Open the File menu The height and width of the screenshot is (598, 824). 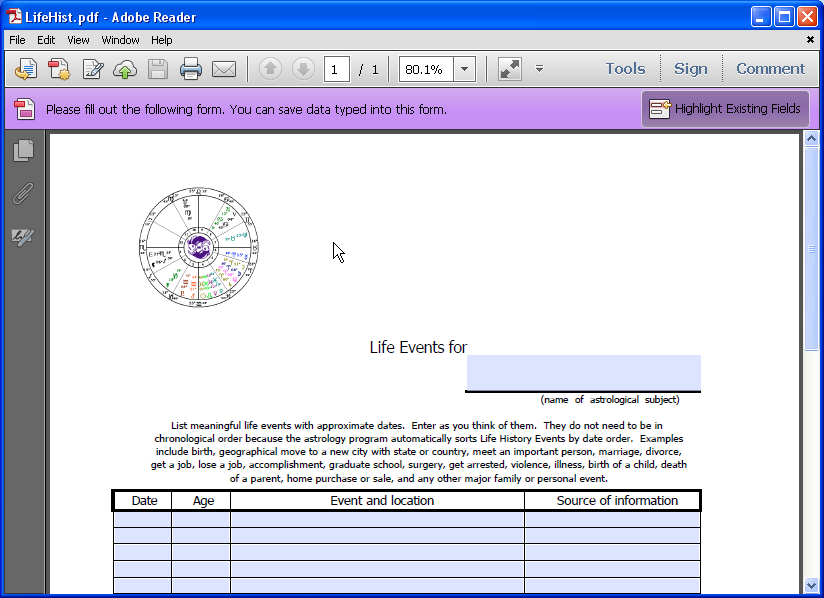point(17,40)
